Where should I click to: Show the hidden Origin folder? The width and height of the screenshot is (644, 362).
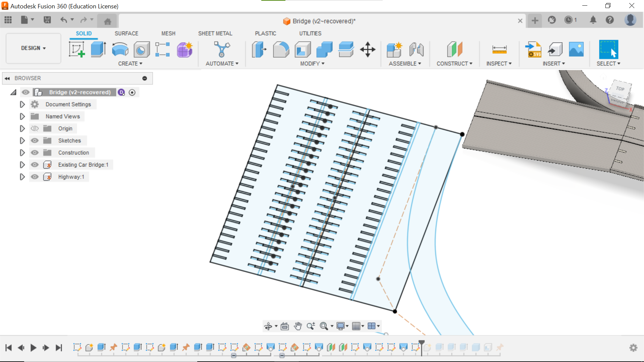35,129
